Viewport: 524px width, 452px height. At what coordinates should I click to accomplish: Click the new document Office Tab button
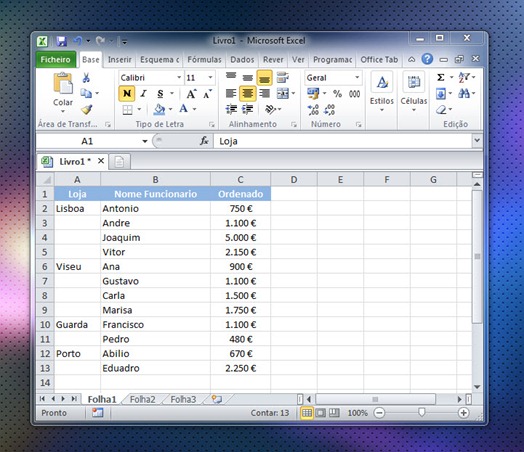tap(119, 162)
